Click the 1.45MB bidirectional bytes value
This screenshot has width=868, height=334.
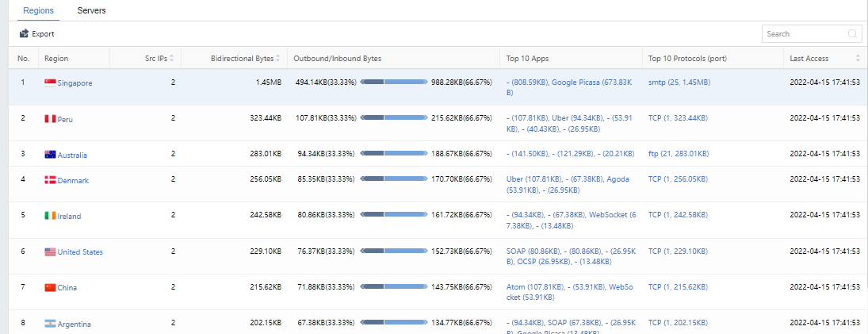point(267,82)
